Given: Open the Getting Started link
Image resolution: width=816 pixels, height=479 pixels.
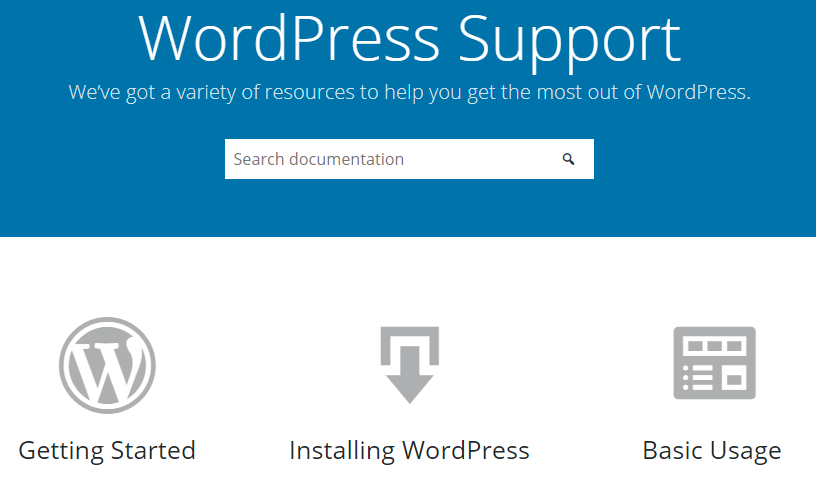Looking at the screenshot, I should pyautogui.click(x=107, y=451).
